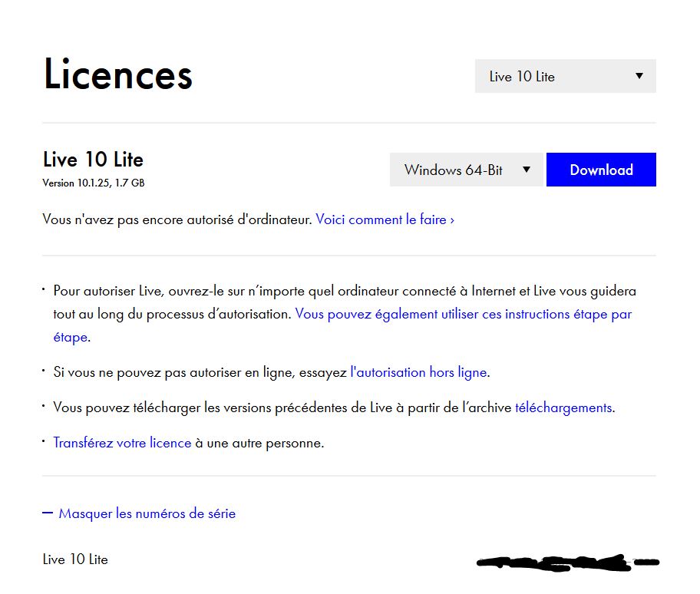Click 'Transférez votre licence' link
Viewport: 700px width, 594px height.
click(x=122, y=443)
